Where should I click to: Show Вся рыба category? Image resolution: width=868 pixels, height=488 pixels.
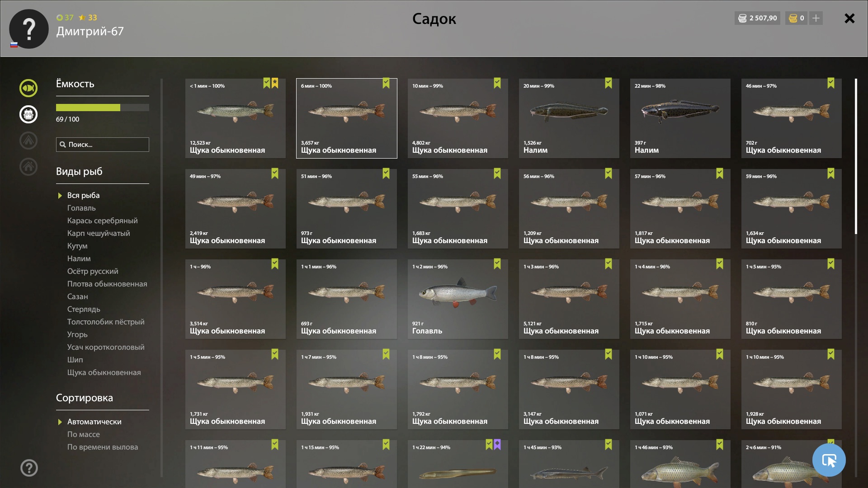tap(84, 195)
